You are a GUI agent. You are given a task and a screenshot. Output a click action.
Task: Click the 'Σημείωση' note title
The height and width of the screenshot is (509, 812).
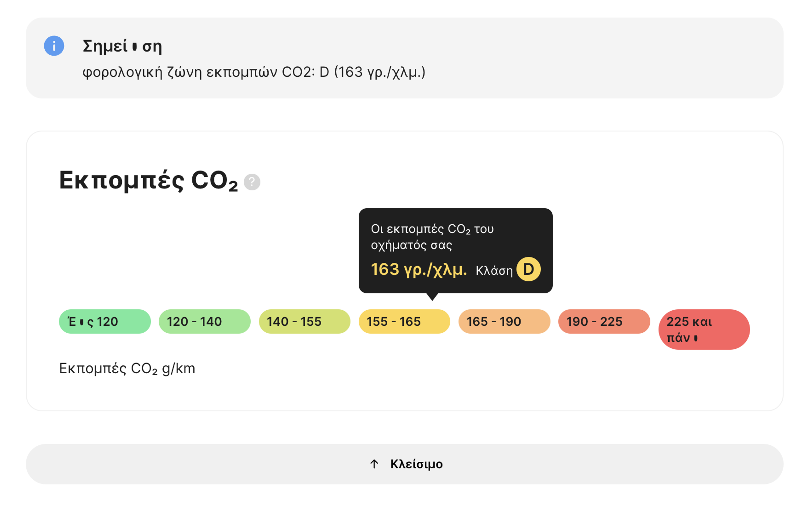point(122,46)
